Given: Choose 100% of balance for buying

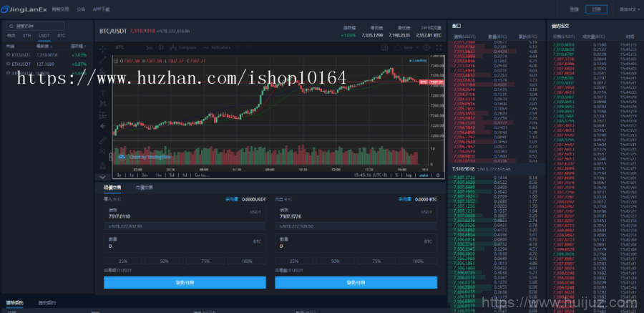Looking at the screenshot, I should 247,261.
